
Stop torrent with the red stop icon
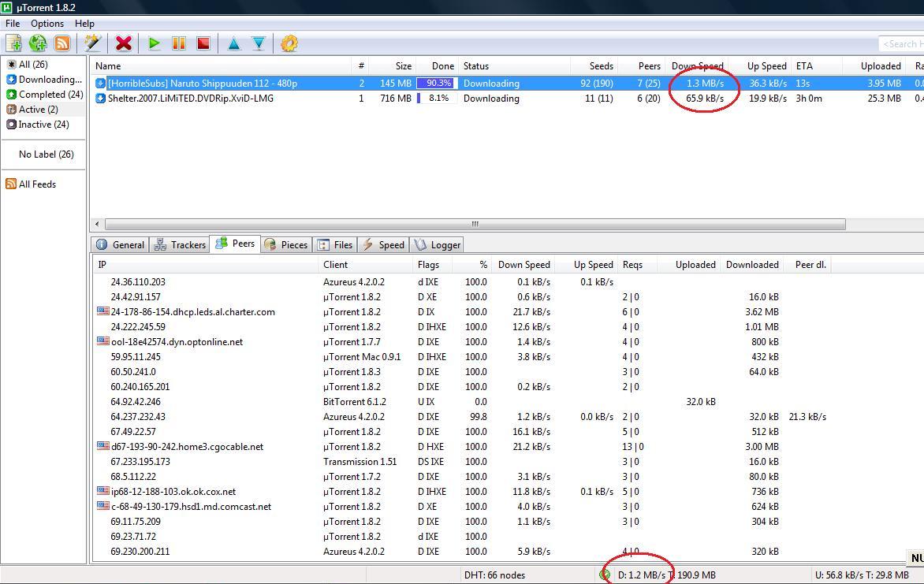(x=203, y=43)
